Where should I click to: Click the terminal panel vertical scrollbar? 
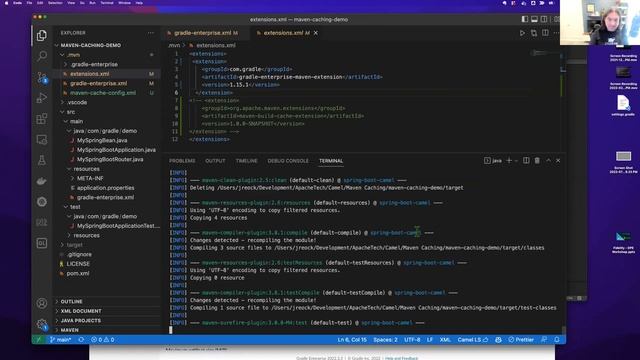click(564, 329)
